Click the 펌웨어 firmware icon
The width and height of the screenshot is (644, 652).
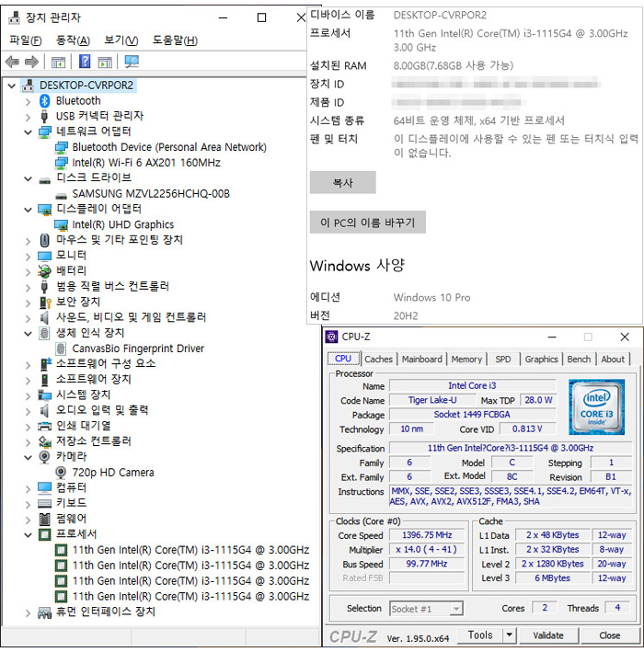(x=44, y=519)
